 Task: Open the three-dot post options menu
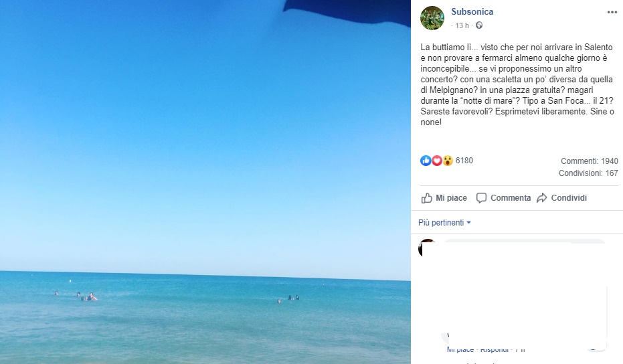[612, 12]
